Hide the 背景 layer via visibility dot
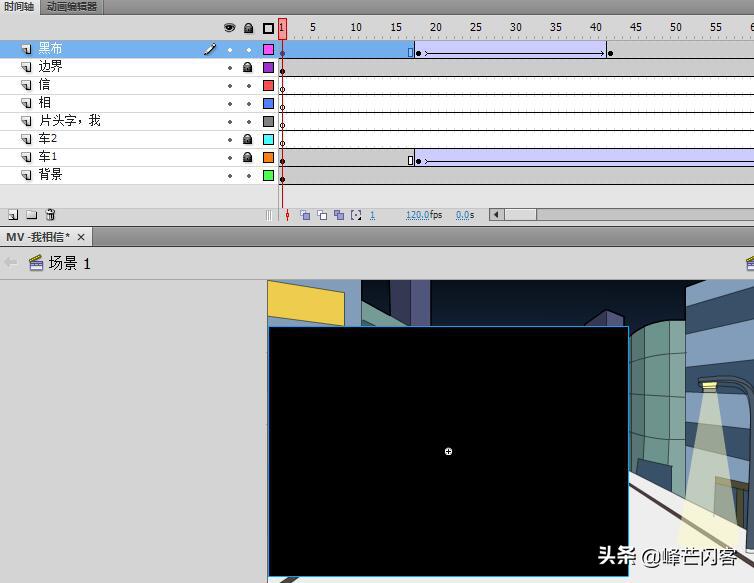The image size is (754, 583). click(229, 175)
